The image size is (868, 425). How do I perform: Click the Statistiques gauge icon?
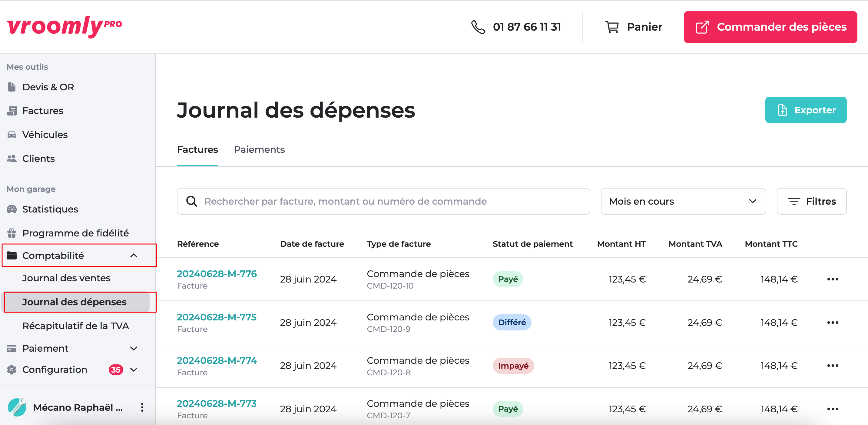pos(12,209)
